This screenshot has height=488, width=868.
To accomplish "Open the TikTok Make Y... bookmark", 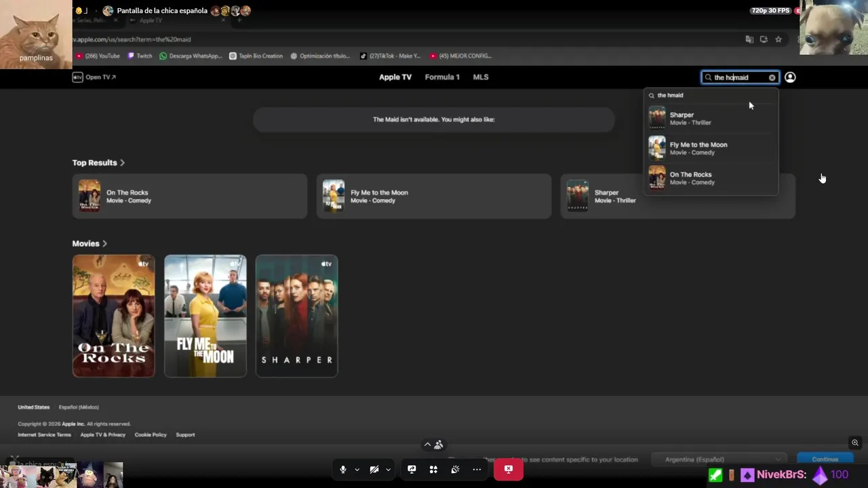I will coord(390,56).
